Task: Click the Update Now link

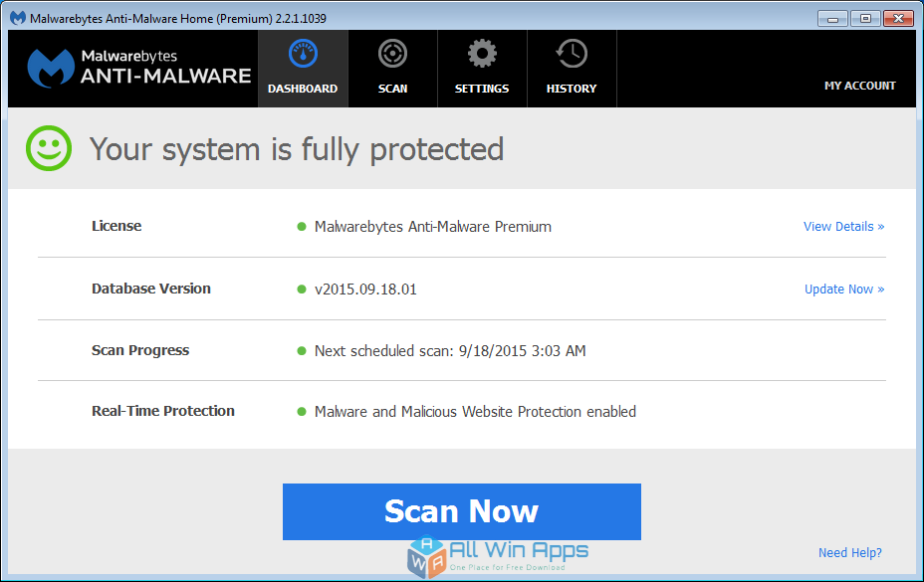Action: (844, 290)
